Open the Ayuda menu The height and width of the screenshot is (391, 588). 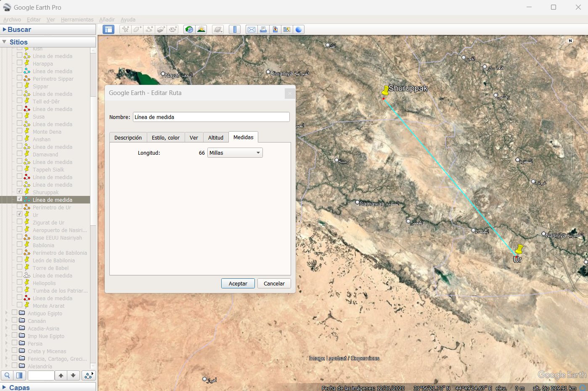click(x=128, y=19)
